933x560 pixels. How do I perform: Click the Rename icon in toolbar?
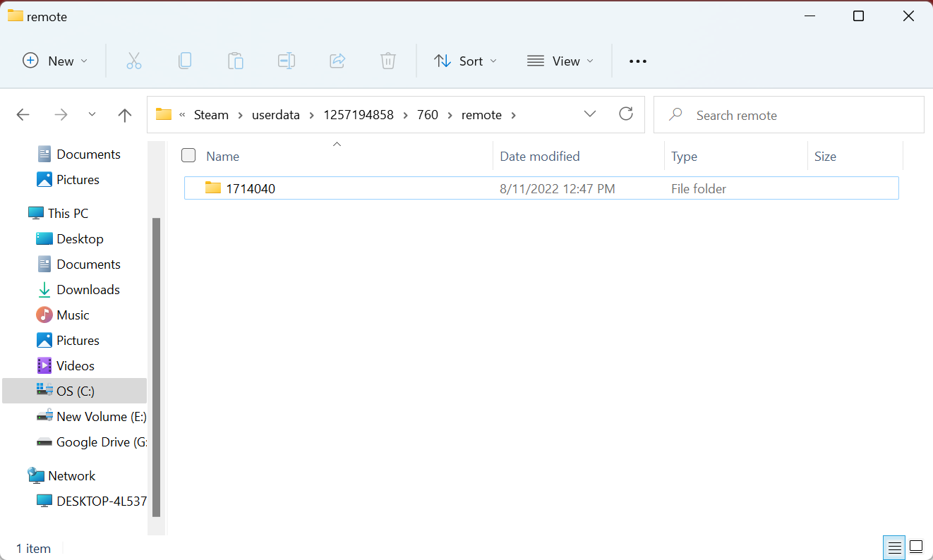pyautogui.click(x=287, y=61)
